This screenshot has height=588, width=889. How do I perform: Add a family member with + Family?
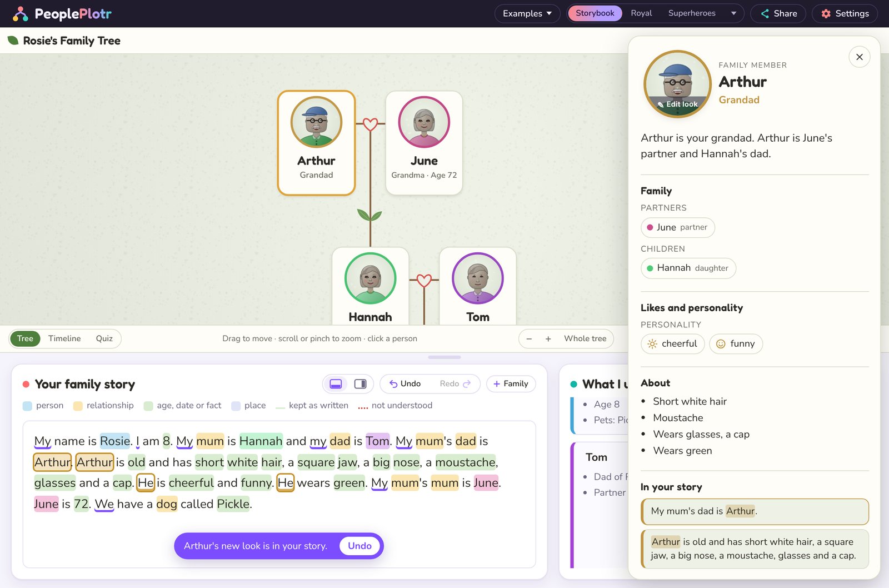[511, 384]
